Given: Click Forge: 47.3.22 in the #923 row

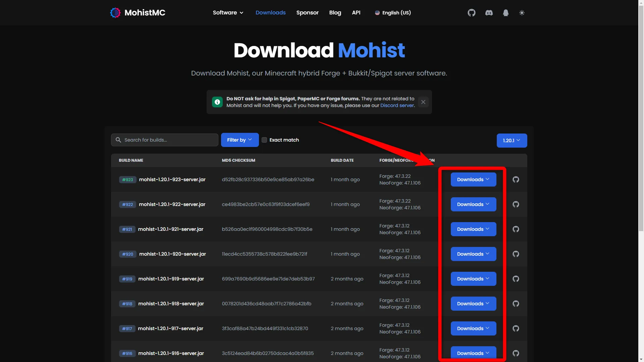Looking at the screenshot, I should tap(395, 176).
